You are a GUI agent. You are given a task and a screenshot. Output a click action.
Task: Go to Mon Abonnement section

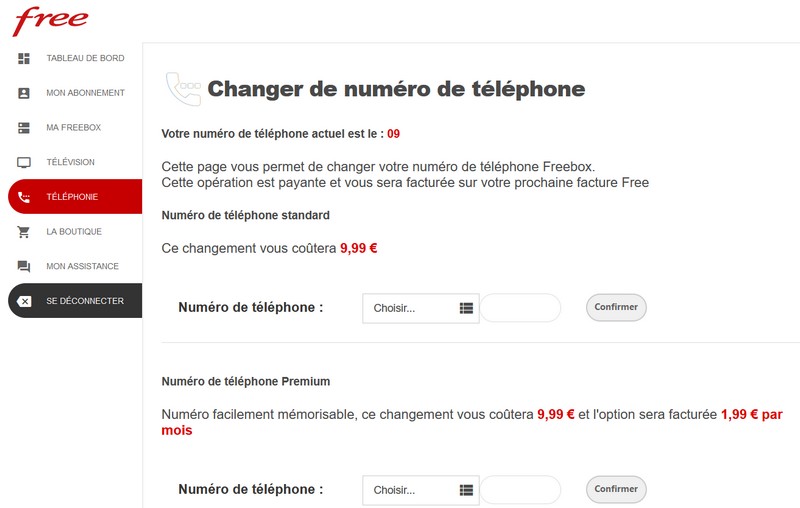click(85, 93)
